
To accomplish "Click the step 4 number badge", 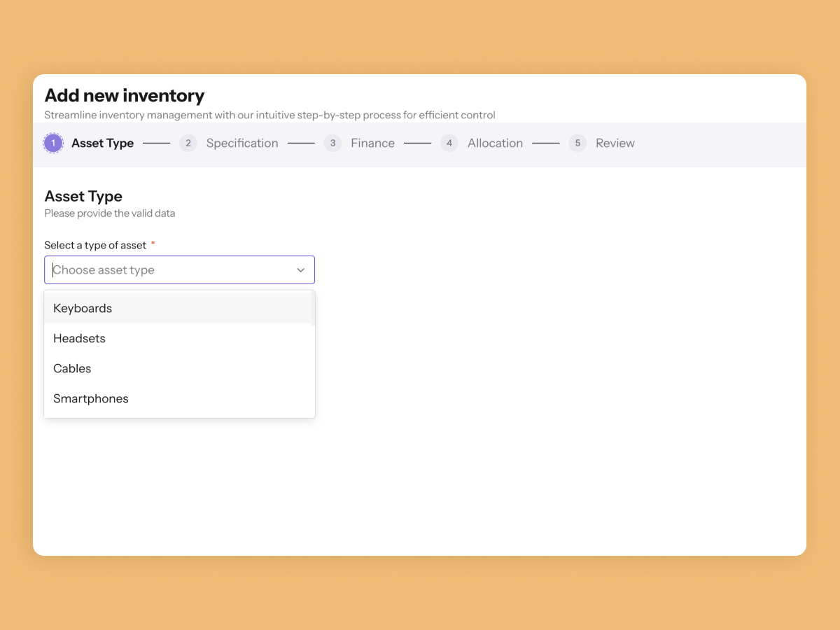I will pyautogui.click(x=449, y=143).
